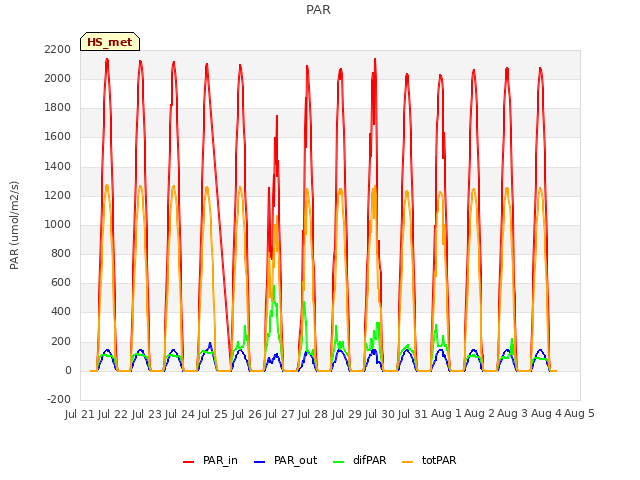Click the 1600 y-axis tick label
This screenshot has width=640, height=480.
pos(58,137)
